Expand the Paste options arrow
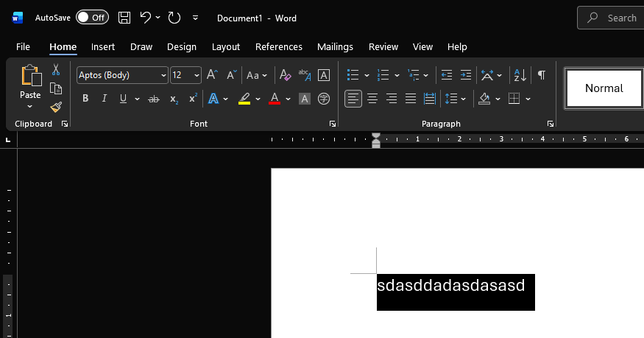This screenshot has height=338, width=644. pyautogui.click(x=30, y=107)
